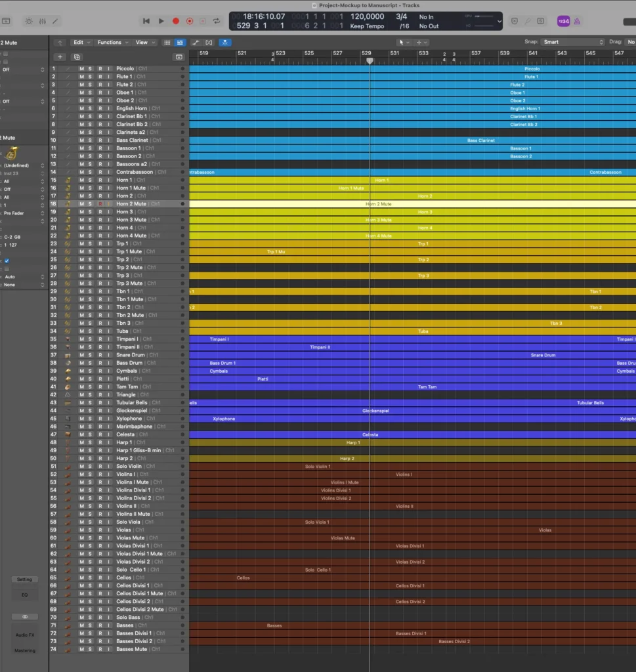The width and height of the screenshot is (636, 672).
Task: Switch to grid view icon beside View
Action: tap(167, 43)
